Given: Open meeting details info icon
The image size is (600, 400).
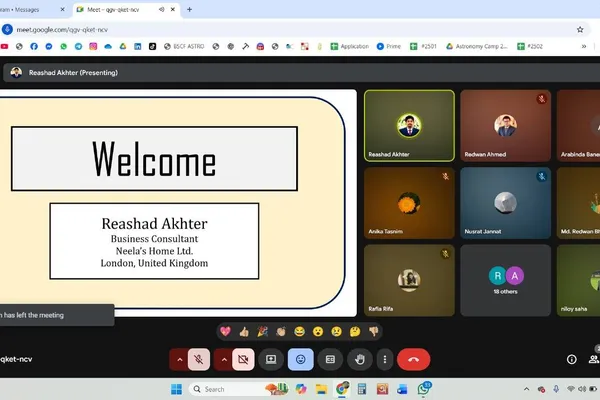Looking at the screenshot, I should [x=571, y=359].
